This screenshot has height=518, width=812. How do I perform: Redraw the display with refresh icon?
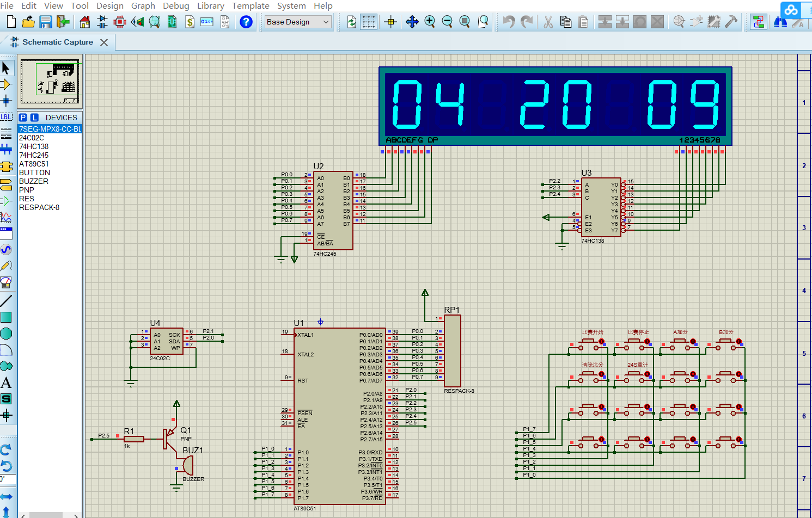coord(351,22)
